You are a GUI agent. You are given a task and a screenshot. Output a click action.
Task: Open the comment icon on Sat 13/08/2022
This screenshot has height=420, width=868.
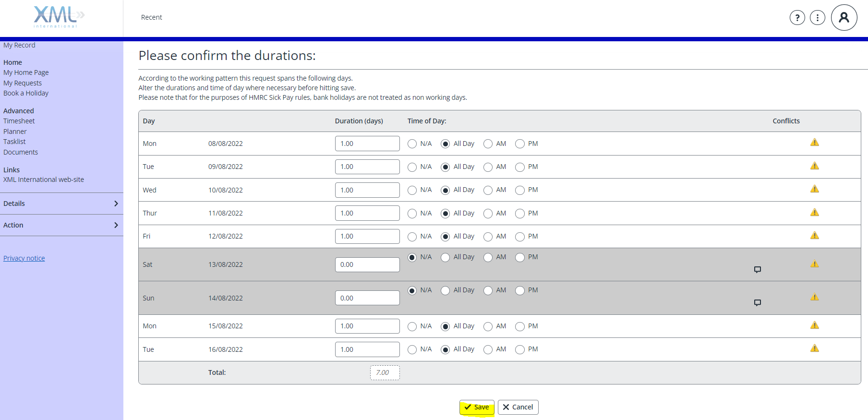tap(758, 270)
